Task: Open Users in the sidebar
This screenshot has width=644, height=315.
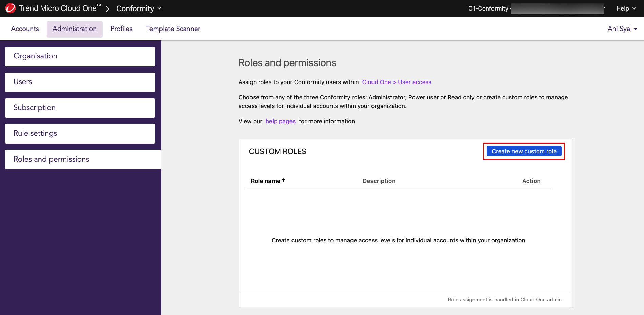Action: [x=80, y=82]
